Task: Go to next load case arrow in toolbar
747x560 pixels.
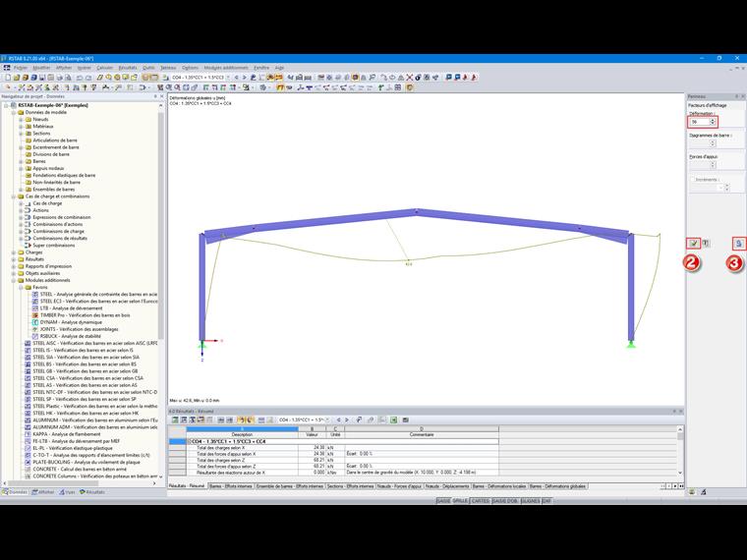Action: (245, 78)
